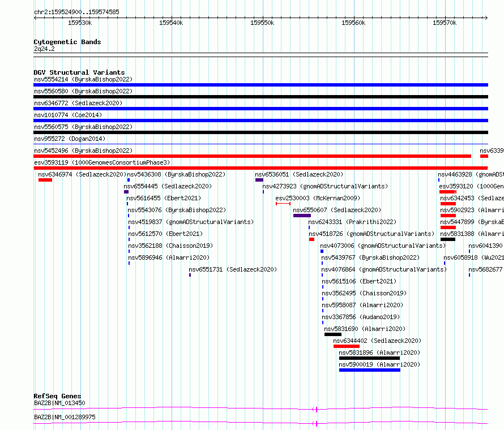
Task: Open nsv6536051 (Sedlazeck2020) label
Action: click(299, 174)
